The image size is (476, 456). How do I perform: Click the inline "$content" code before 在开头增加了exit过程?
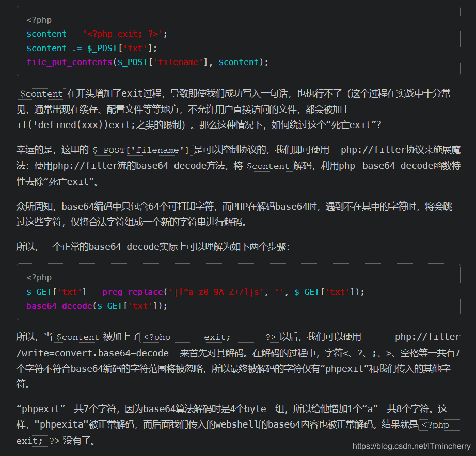[x=42, y=94]
